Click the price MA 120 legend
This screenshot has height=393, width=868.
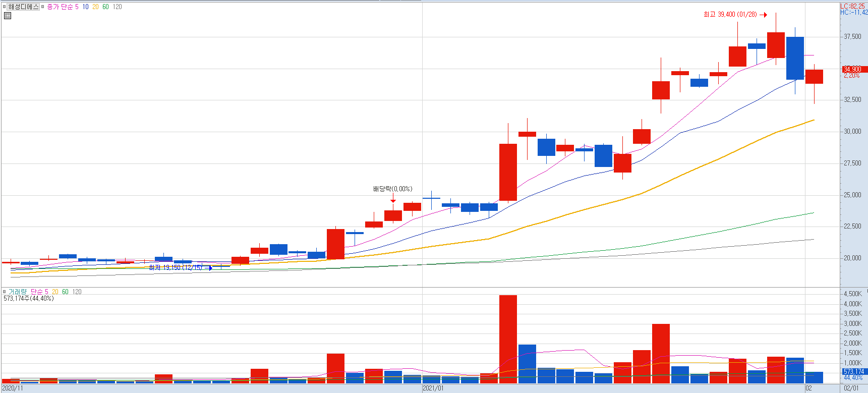117,7
